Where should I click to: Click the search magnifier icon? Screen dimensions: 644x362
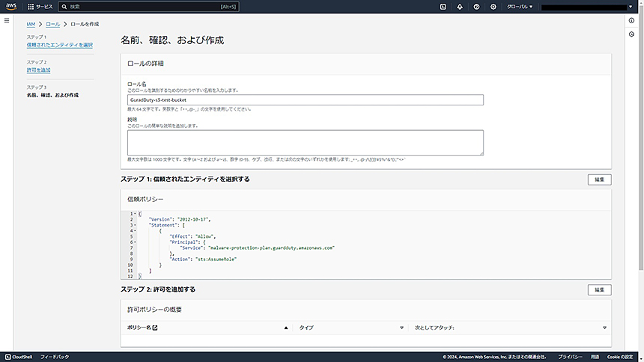click(64, 7)
